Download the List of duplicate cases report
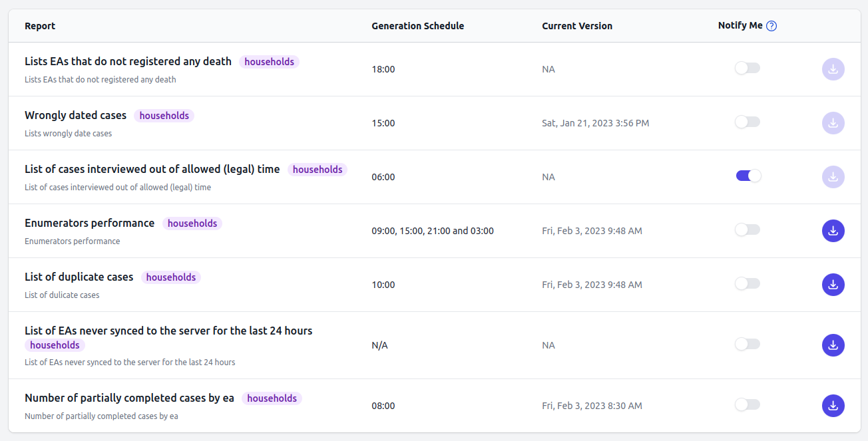This screenshot has width=868, height=441. pos(833,285)
